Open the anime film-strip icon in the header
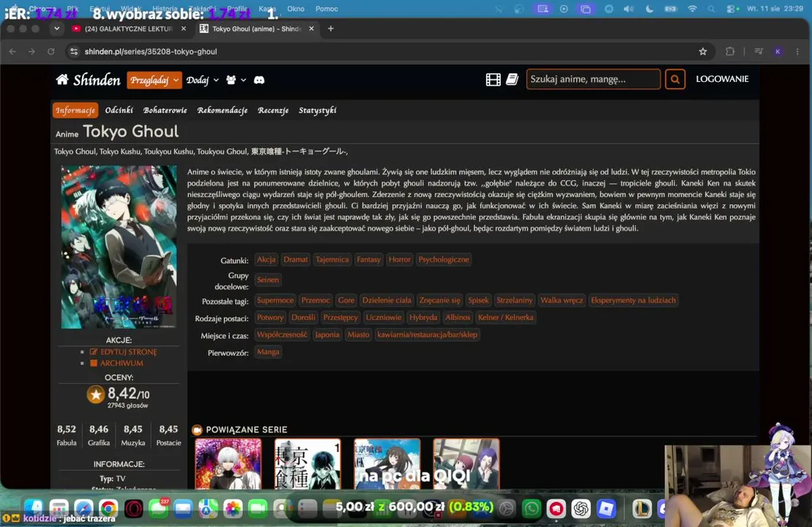The image size is (812, 527). coord(493,79)
